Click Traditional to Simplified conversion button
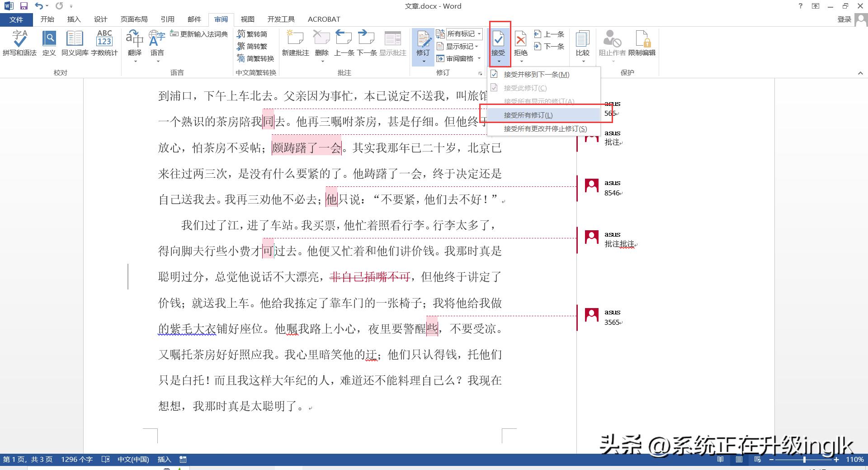Image resolution: width=868 pixels, height=470 pixels. coord(252,34)
